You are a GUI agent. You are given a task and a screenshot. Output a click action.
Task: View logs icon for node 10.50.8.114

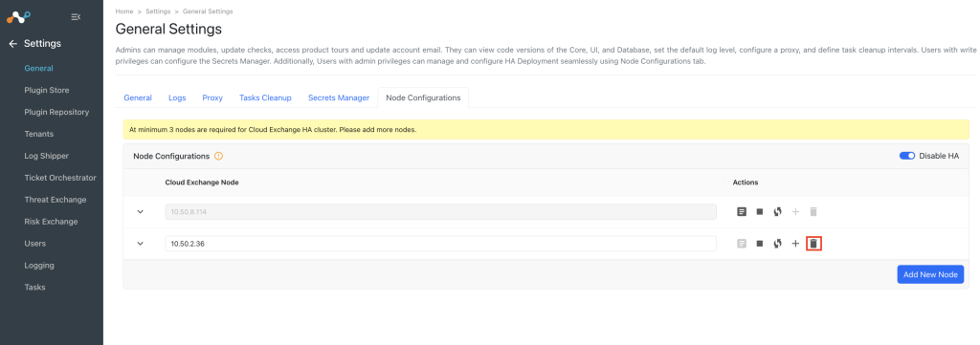coord(742,211)
